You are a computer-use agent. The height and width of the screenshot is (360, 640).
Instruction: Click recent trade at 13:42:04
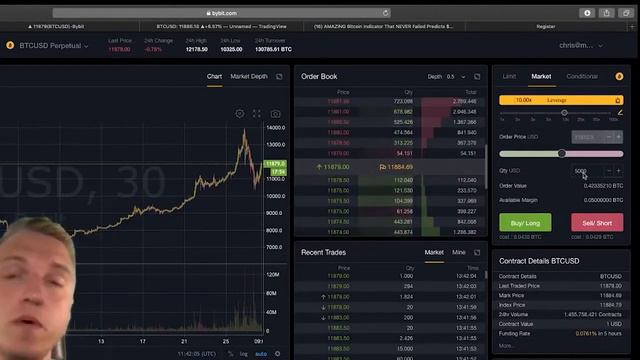pos(390,276)
